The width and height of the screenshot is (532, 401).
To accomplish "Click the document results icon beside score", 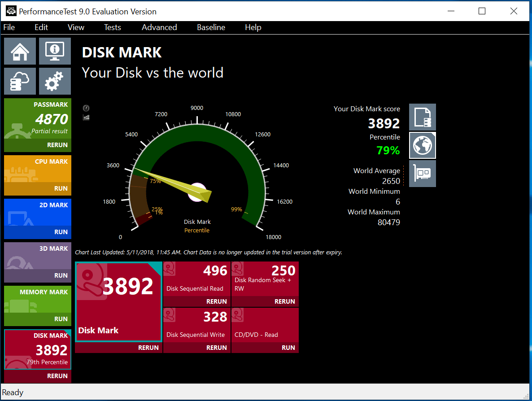I will coord(422,117).
